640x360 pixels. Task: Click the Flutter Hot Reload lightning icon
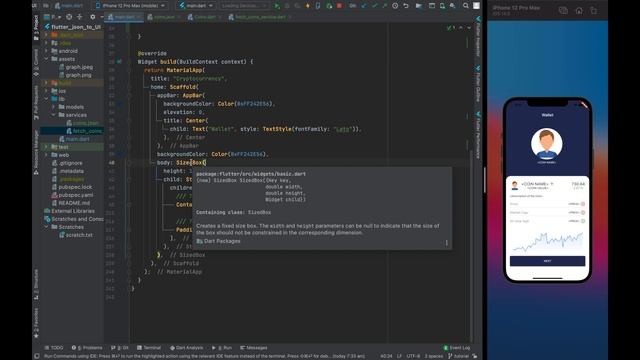(307, 6)
